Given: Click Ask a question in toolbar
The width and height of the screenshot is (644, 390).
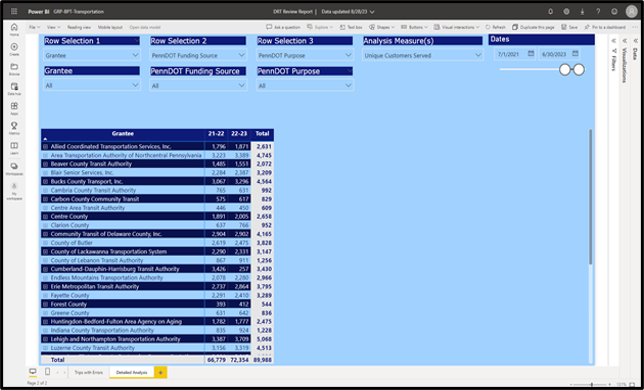Looking at the screenshot, I should 283,27.
